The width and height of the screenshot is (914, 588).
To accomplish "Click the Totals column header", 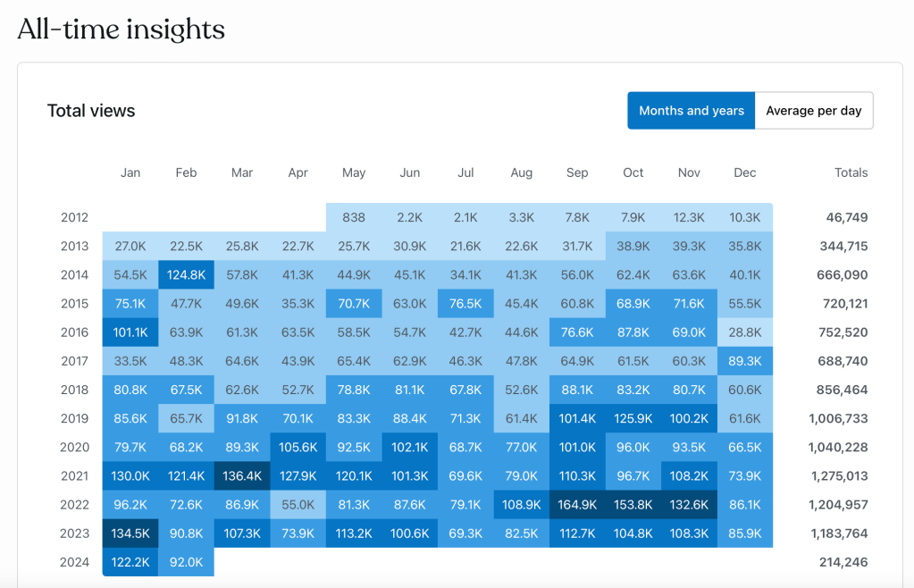I will pos(851,172).
